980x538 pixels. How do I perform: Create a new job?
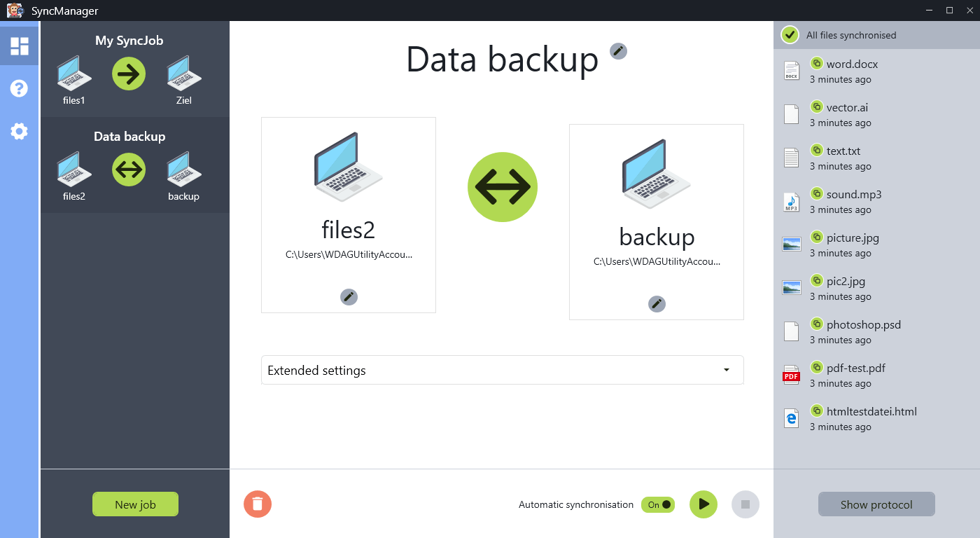tap(135, 504)
